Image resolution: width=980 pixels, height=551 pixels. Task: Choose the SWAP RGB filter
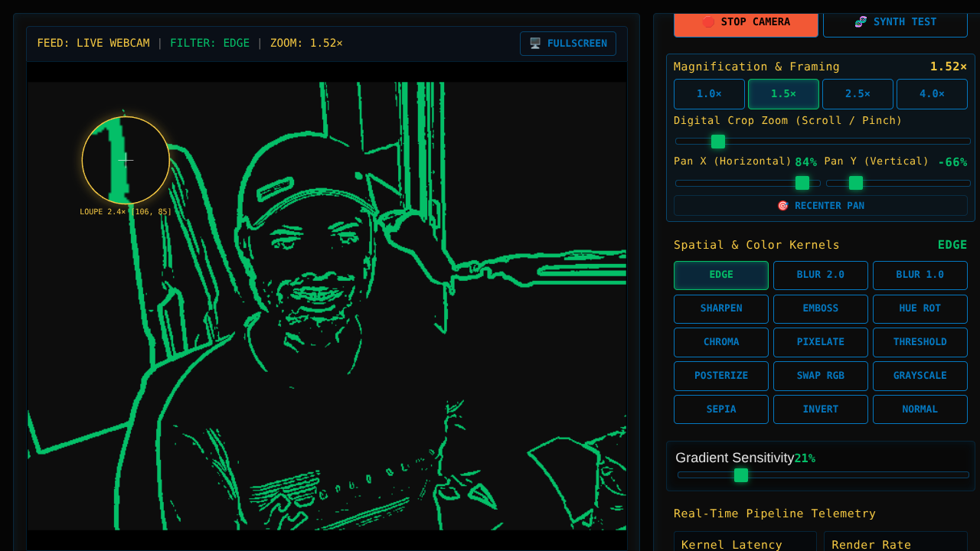tap(821, 376)
